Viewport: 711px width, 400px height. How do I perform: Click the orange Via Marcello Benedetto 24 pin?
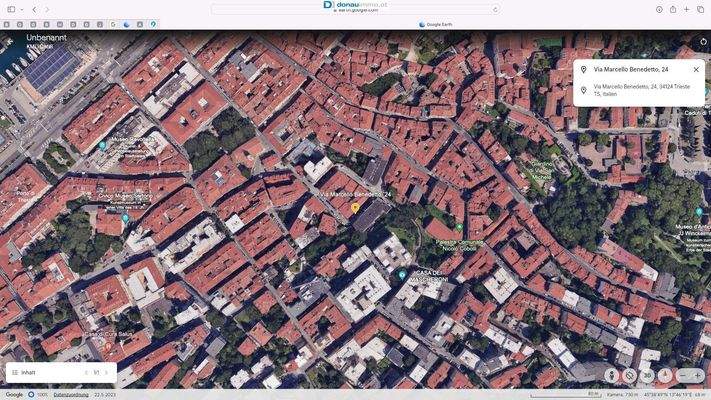coord(355,208)
